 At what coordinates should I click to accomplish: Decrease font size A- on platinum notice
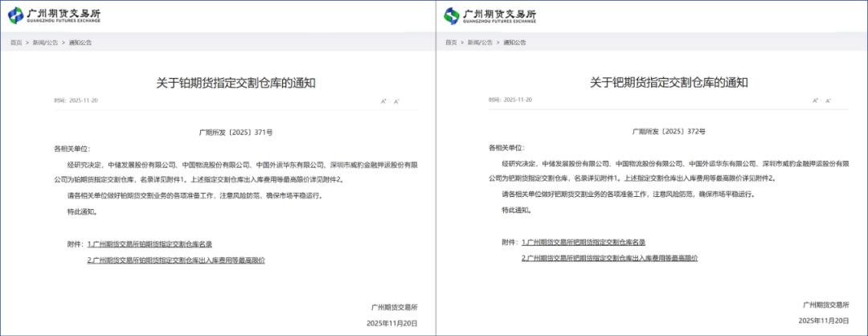(396, 101)
